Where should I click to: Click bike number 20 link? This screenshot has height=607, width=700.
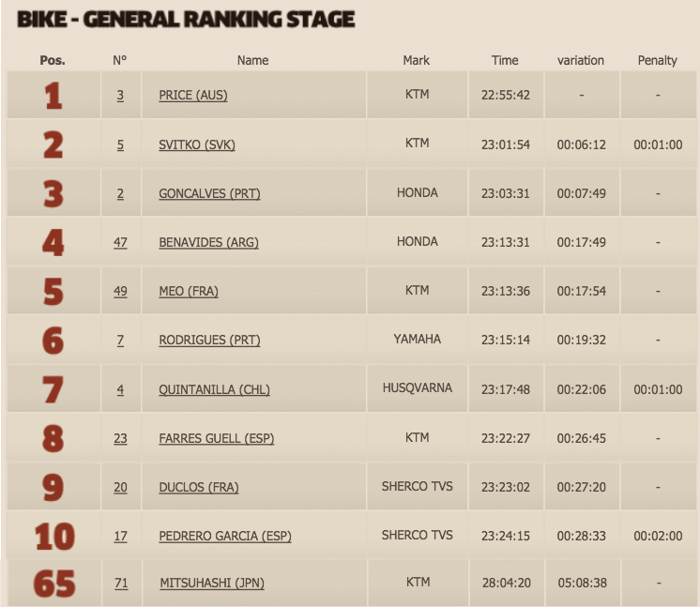coord(120,487)
